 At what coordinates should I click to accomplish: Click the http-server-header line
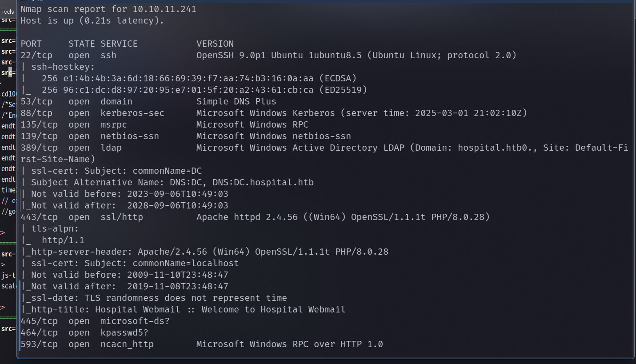(x=204, y=252)
